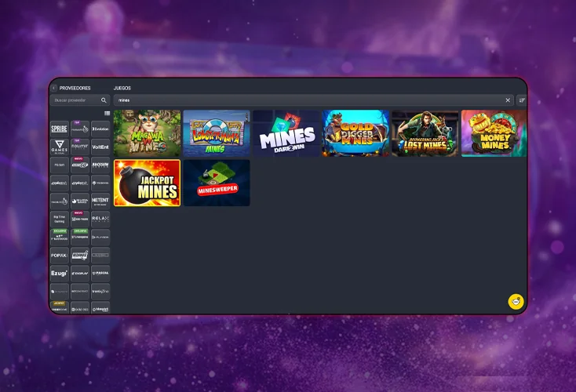
Task: Select the Popok provider logo
Action: pos(60,255)
